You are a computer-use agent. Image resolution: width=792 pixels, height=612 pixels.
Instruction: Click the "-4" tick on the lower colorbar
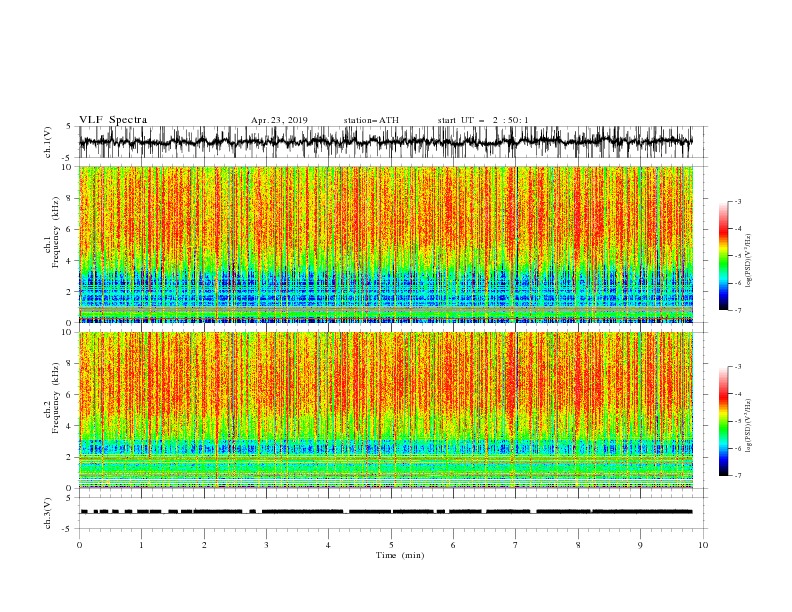coord(738,394)
